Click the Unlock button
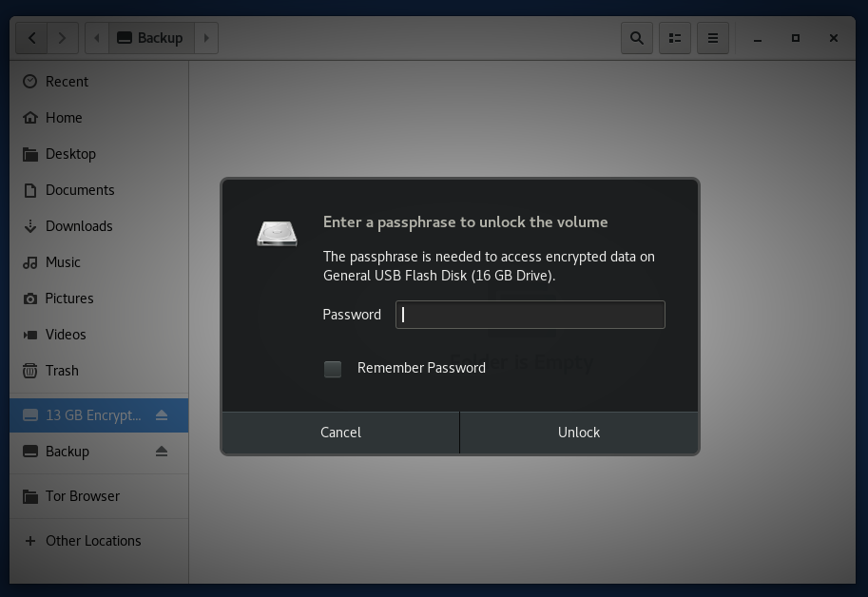This screenshot has width=868, height=597. click(x=579, y=433)
